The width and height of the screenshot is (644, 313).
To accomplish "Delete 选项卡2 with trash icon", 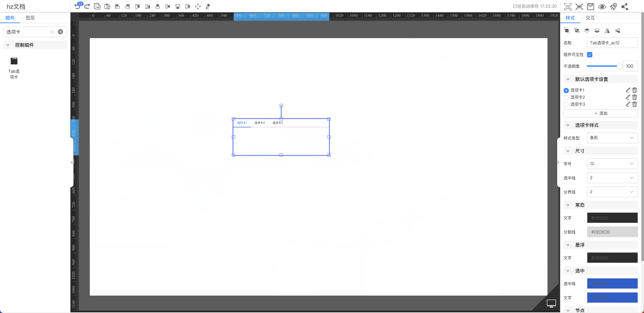I will [635, 97].
